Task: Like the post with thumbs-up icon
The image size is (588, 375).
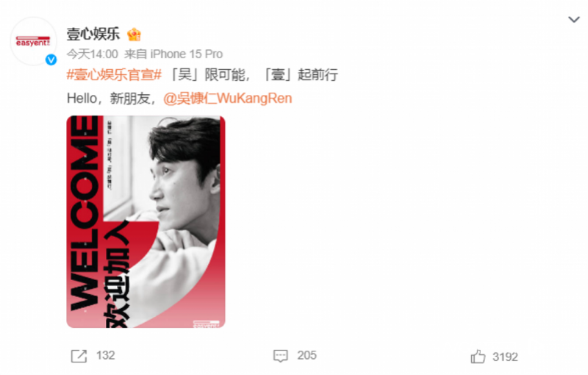Action: click(478, 356)
